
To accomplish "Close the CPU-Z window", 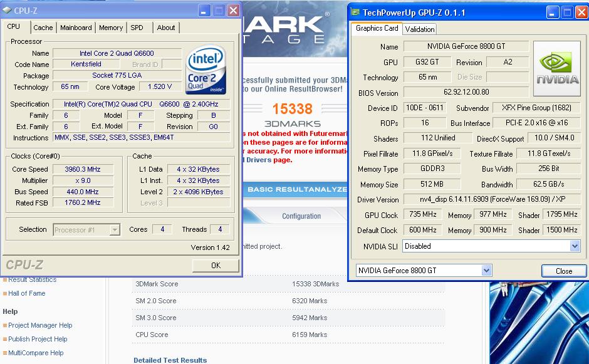I will click(233, 11).
